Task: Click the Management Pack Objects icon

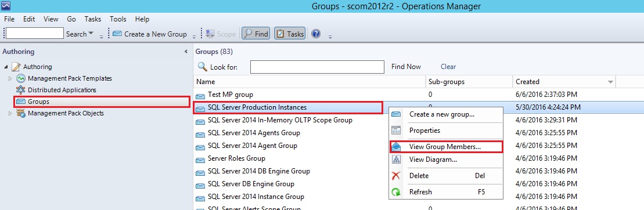Action: pyautogui.click(x=21, y=113)
